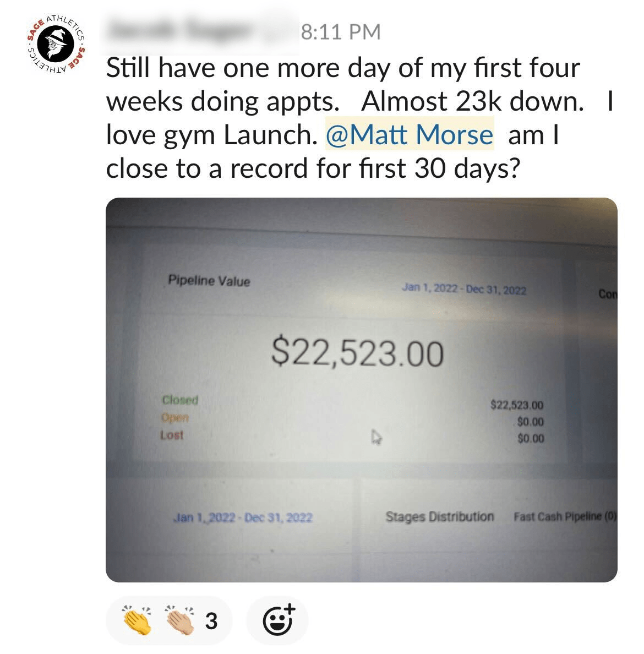Viewport: 644px width, 654px height.
Task: Select the Lost status label
Action: [172, 435]
